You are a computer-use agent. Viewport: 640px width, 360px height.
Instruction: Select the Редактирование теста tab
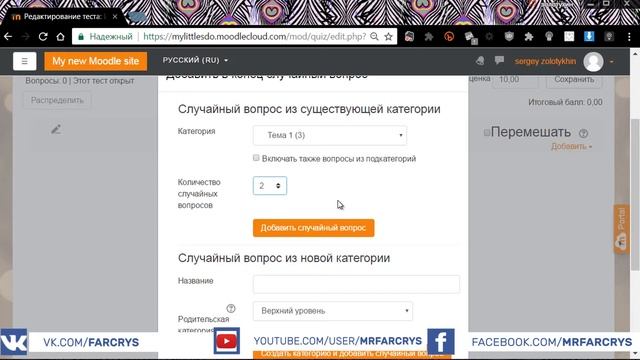62,17
